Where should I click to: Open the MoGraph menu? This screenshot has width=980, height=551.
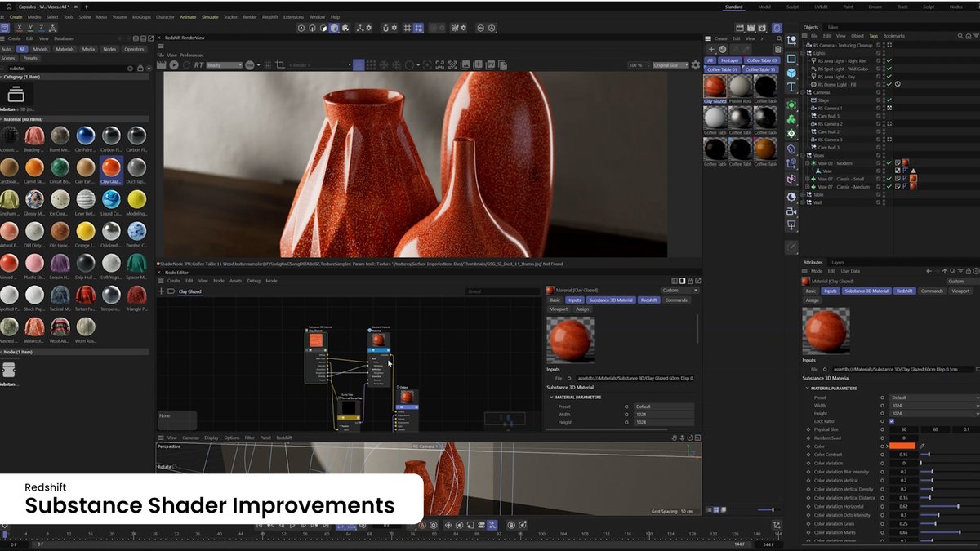[x=142, y=16]
